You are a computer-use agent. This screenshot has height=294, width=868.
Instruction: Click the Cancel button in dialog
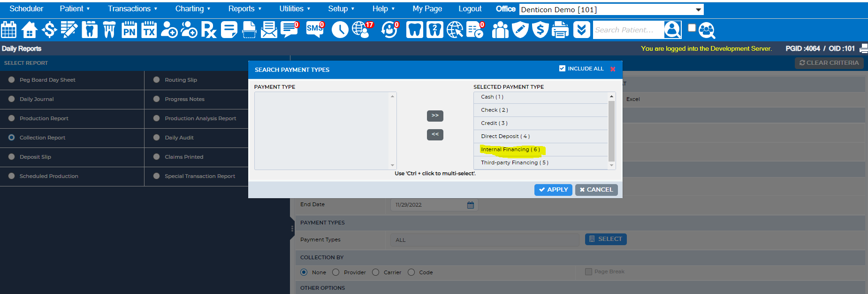[x=596, y=190]
